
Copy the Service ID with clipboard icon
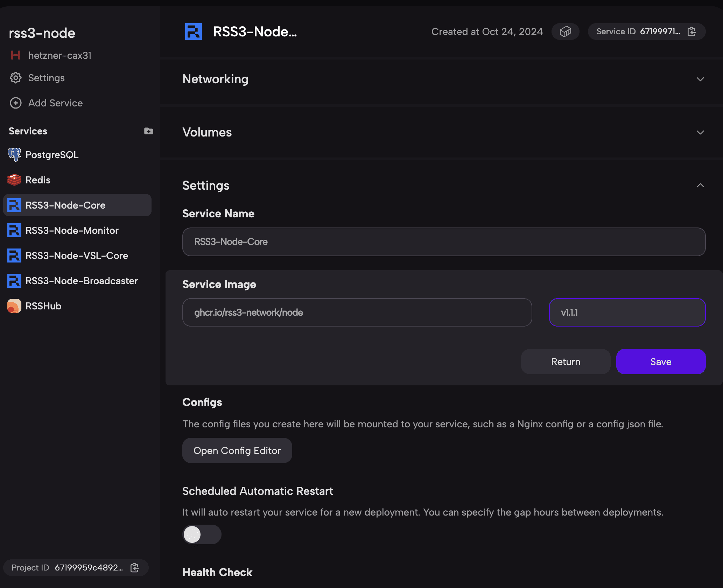click(x=692, y=31)
